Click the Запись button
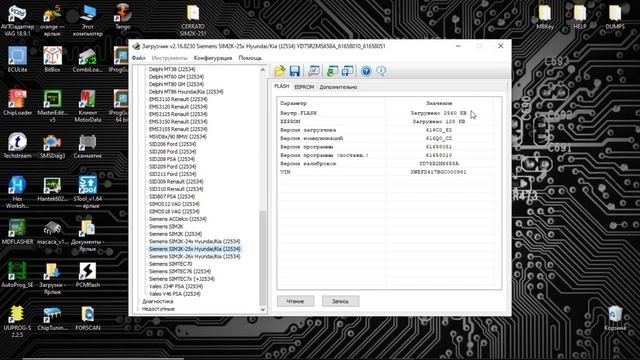 [x=340, y=301]
